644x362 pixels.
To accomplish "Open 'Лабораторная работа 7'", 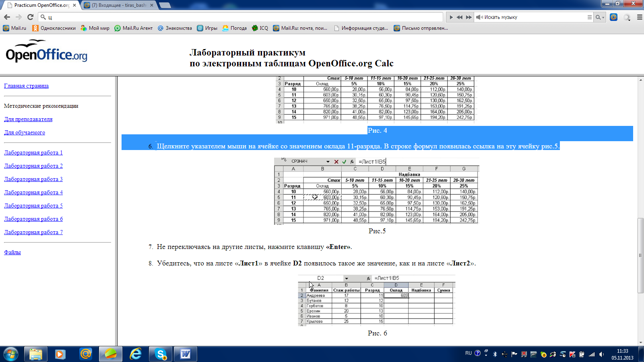I will (33, 232).
